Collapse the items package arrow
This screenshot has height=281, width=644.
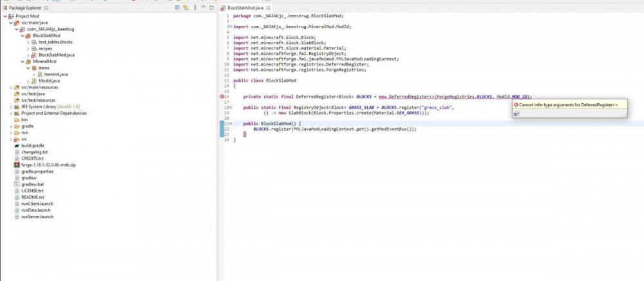pos(28,68)
